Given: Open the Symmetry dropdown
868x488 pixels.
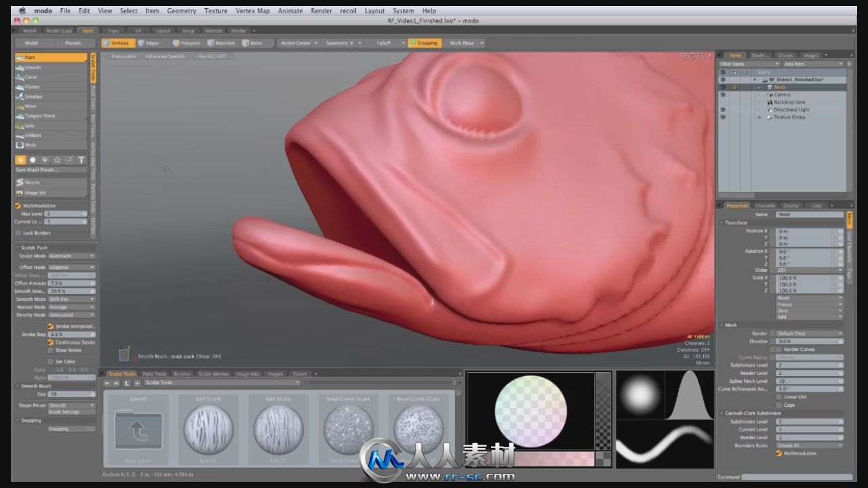Looking at the screenshot, I should point(342,43).
